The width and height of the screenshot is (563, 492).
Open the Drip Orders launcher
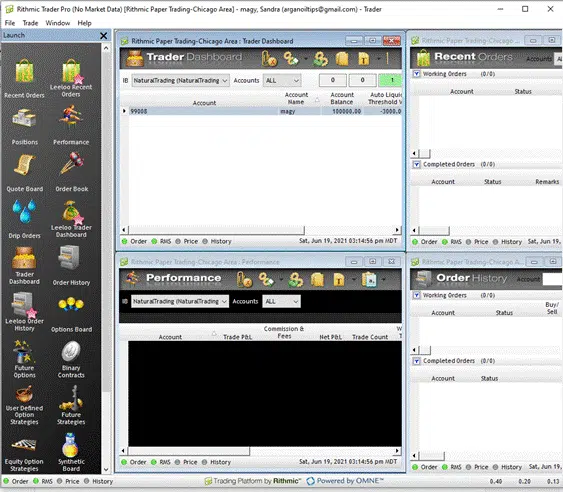tap(24, 219)
